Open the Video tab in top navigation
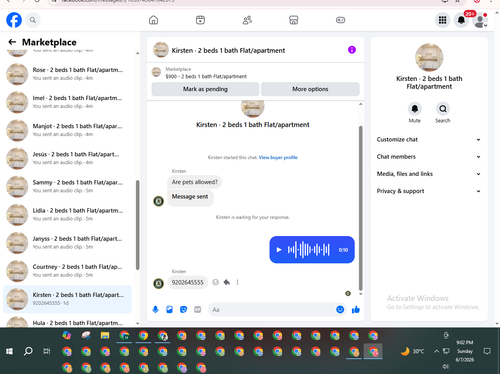The image size is (500, 374). pos(200,20)
